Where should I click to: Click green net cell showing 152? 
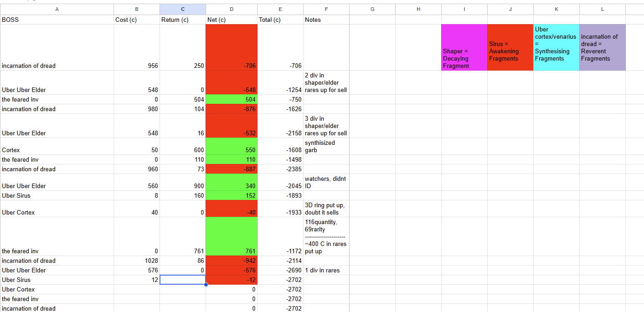click(232, 195)
